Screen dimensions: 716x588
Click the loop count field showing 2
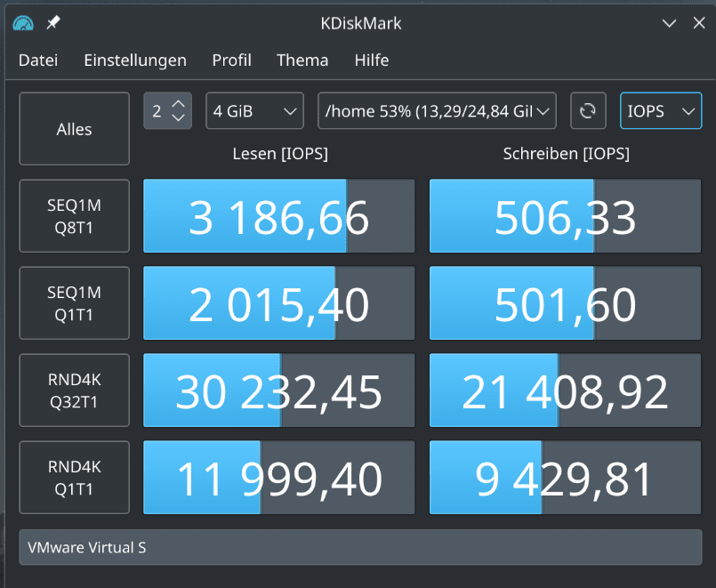(157, 111)
